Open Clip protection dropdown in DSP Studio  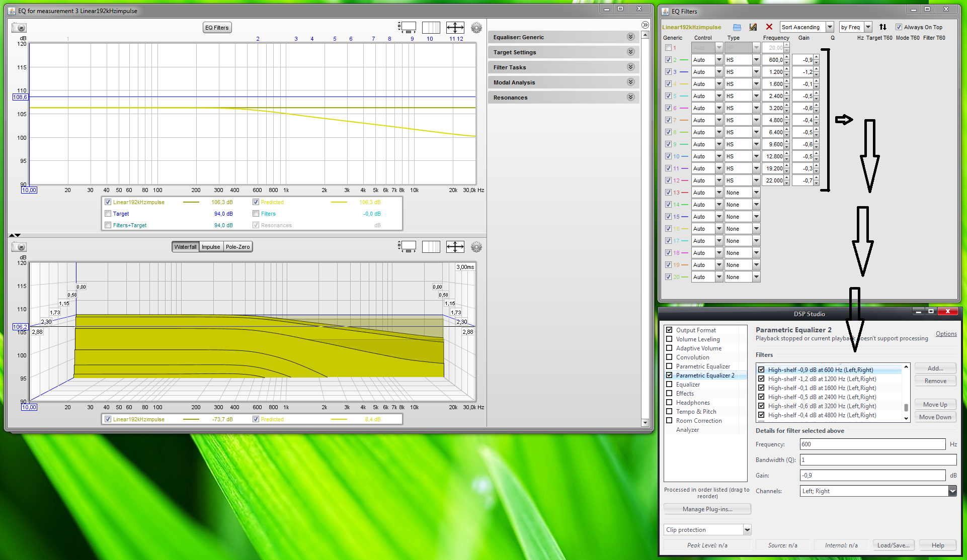point(747,530)
